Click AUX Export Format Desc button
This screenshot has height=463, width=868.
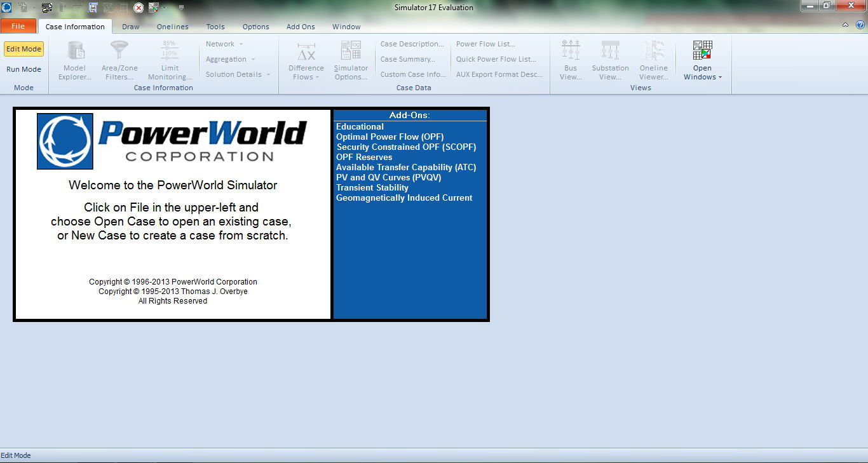[x=499, y=74]
